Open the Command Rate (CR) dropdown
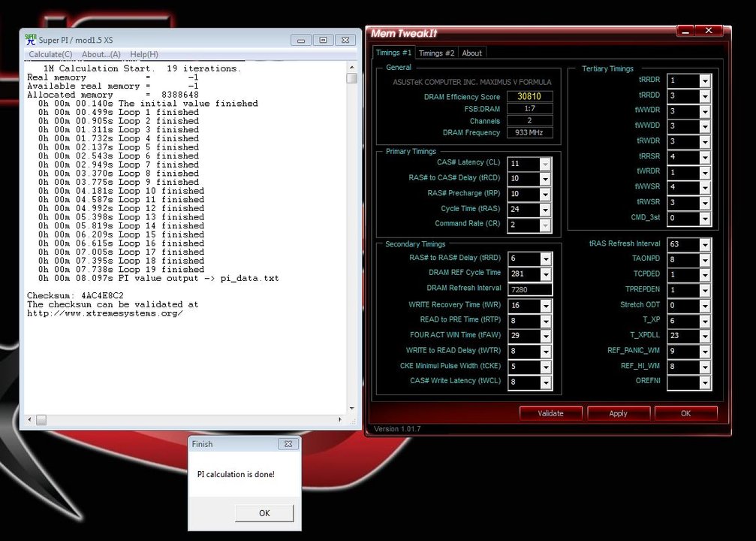This screenshot has height=541, width=756. [545, 225]
